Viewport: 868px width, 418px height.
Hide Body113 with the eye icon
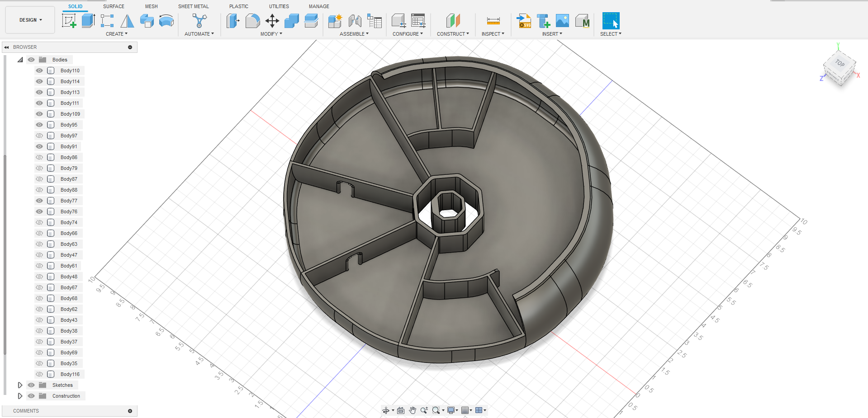click(39, 92)
